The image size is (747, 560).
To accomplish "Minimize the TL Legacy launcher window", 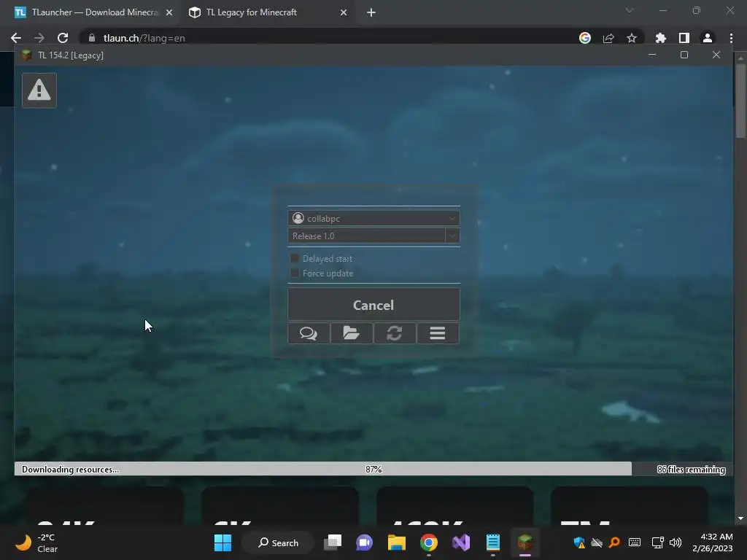I will coord(652,55).
